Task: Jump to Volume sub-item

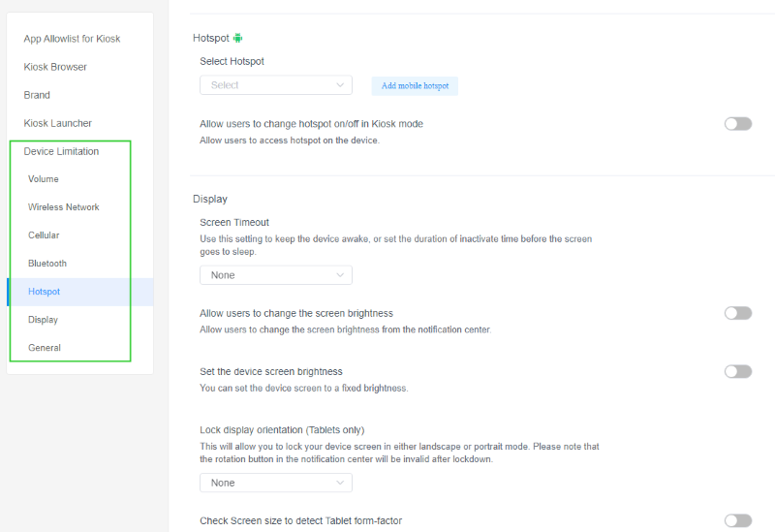Action: pos(44,179)
